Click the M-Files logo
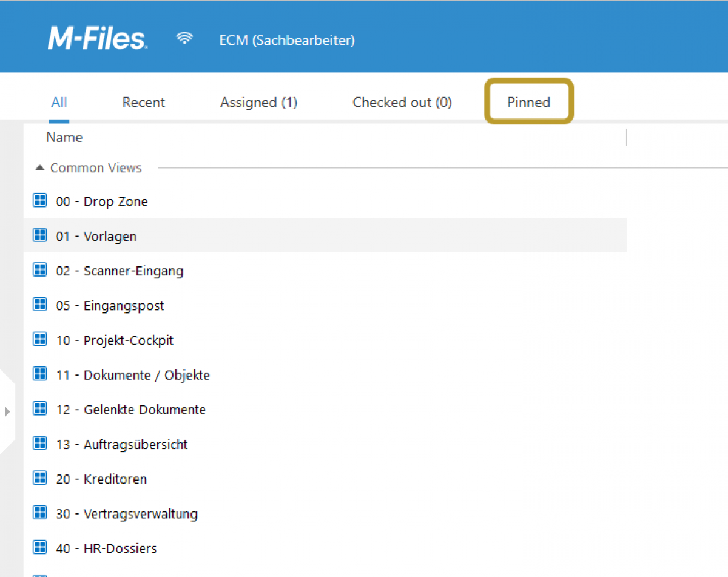 point(97,39)
